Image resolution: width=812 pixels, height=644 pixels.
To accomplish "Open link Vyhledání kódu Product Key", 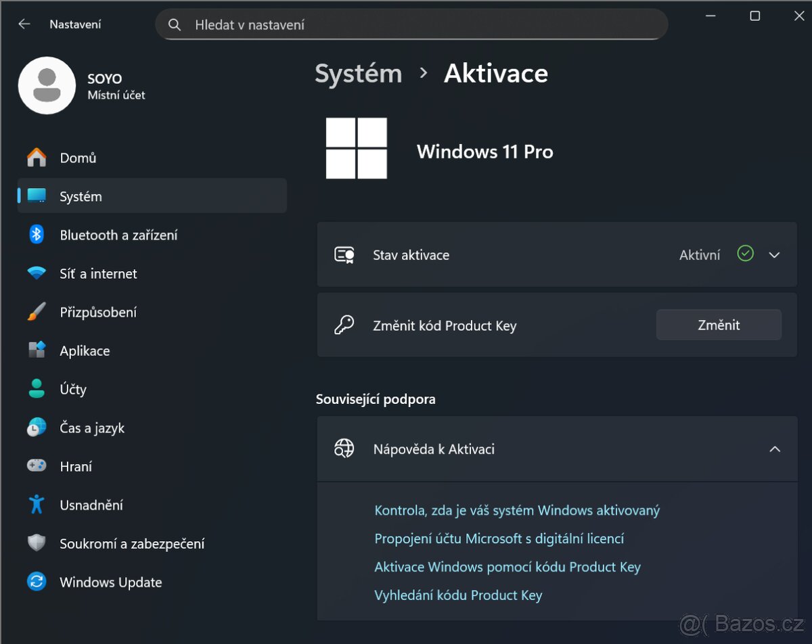I will point(458,595).
